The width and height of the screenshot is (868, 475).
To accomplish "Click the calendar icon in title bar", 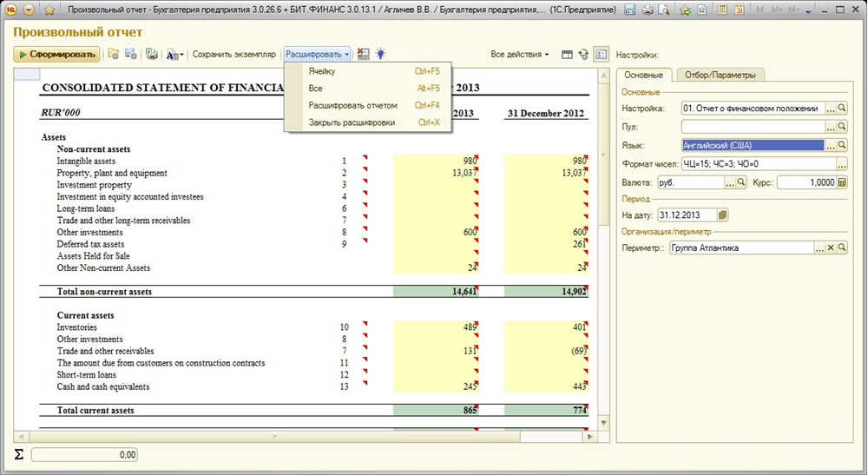I will pos(740,10).
